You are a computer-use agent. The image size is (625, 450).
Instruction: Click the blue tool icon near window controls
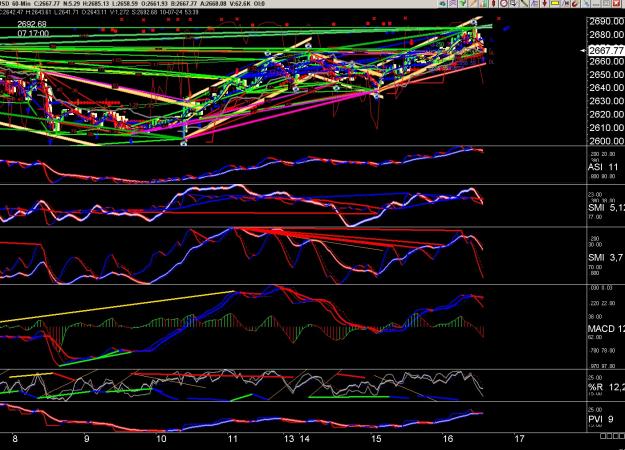[x=587, y=4]
